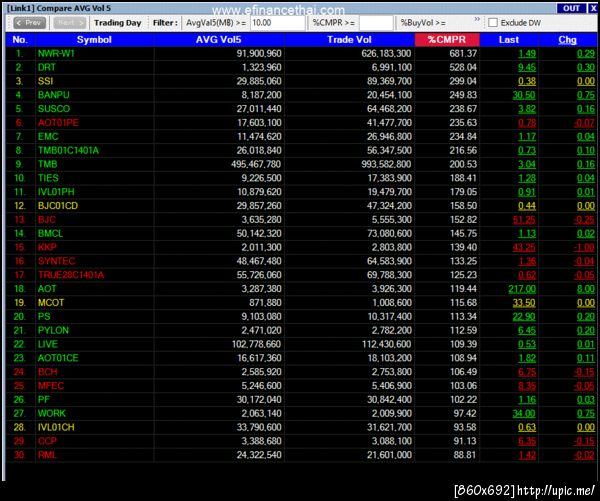Click BJC last price 51.25
Image resolution: width=600 pixels, height=501 pixels.
[x=524, y=220]
